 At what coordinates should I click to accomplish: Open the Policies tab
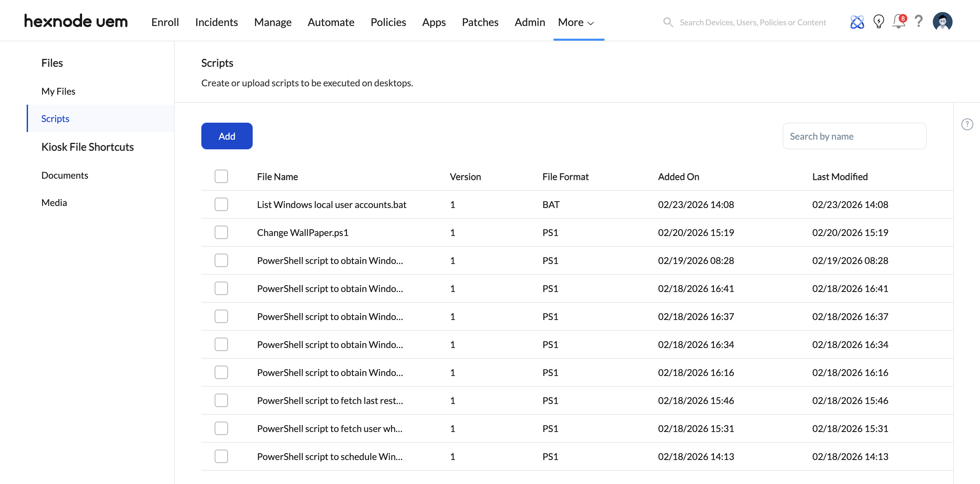point(388,22)
